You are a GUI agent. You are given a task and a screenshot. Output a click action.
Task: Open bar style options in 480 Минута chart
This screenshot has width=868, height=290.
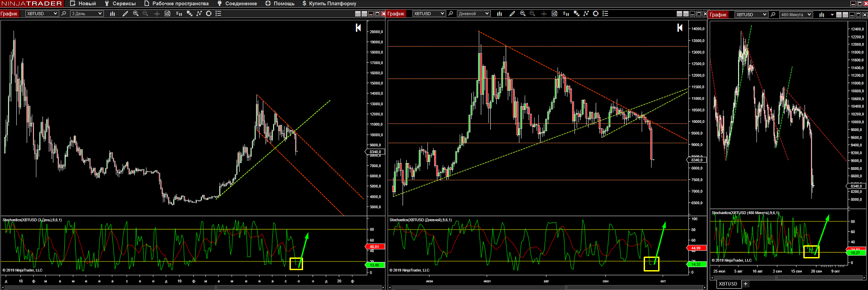[x=822, y=15]
